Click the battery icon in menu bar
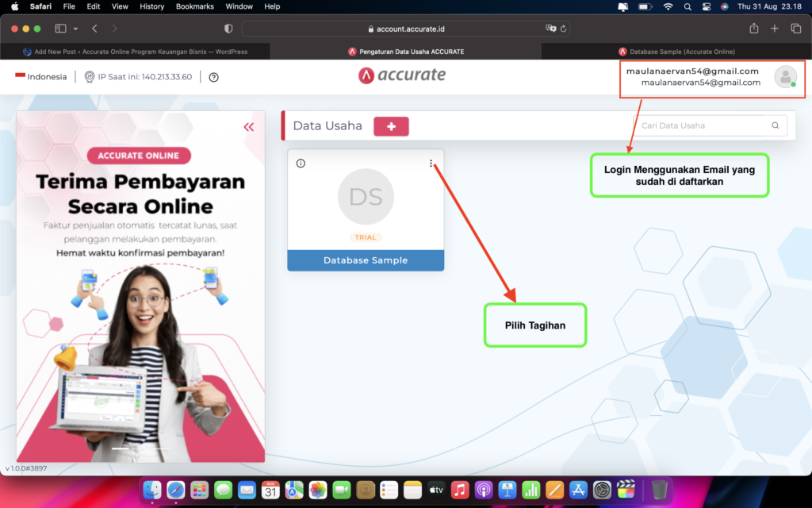The width and height of the screenshot is (812, 508). point(645,6)
